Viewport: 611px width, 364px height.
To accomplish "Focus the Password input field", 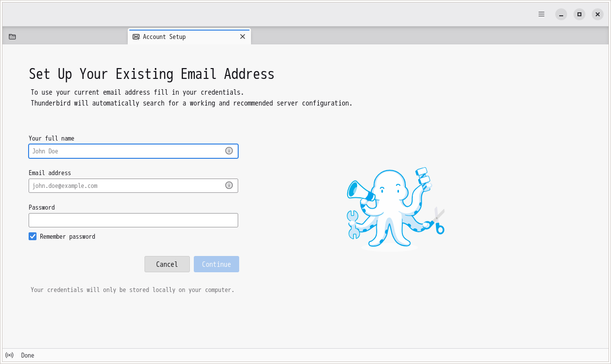I will (133, 220).
